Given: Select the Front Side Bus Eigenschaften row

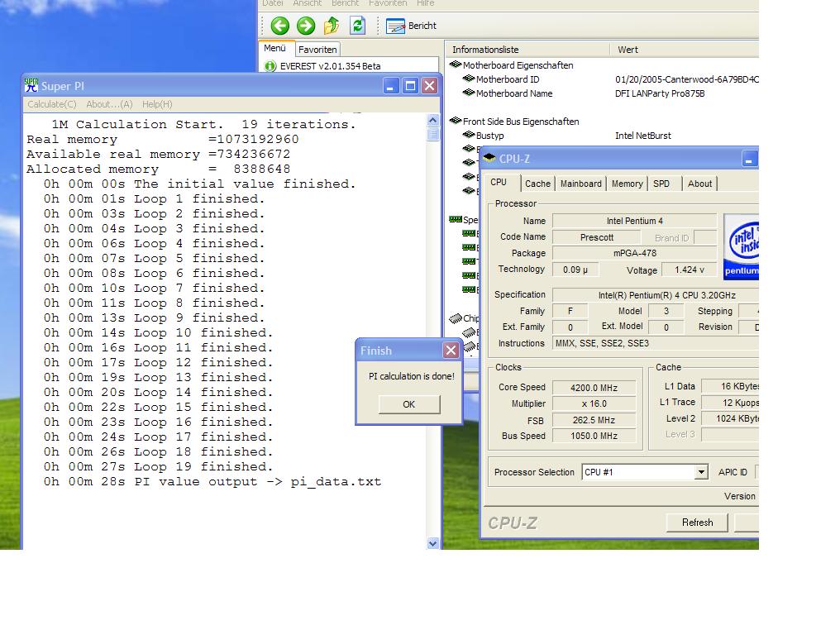Looking at the screenshot, I should point(521,122).
